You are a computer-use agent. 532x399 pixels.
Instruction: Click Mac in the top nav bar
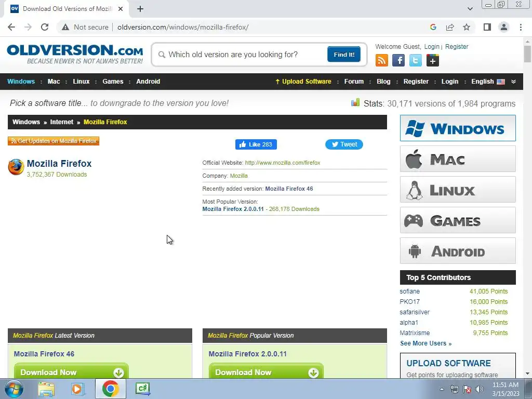(x=54, y=82)
